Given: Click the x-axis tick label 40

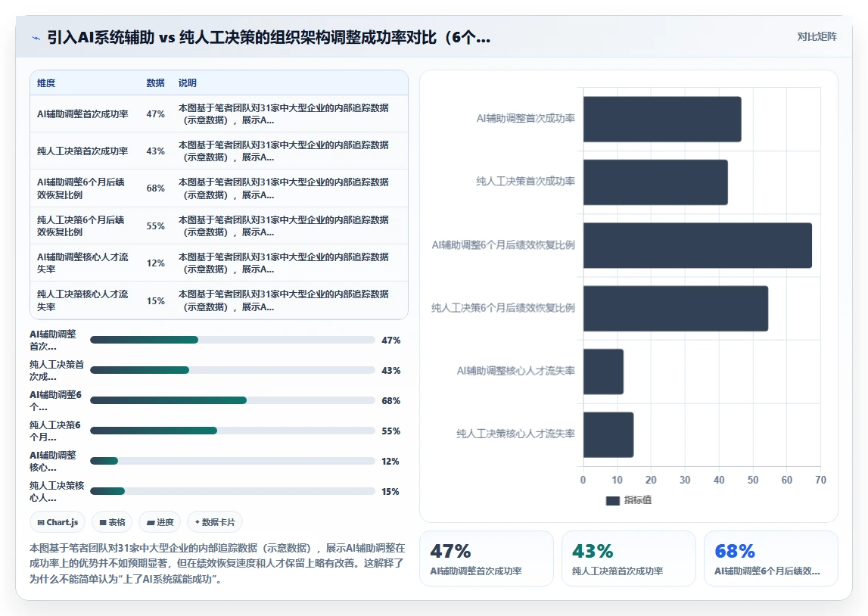Looking at the screenshot, I should (718, 480).
